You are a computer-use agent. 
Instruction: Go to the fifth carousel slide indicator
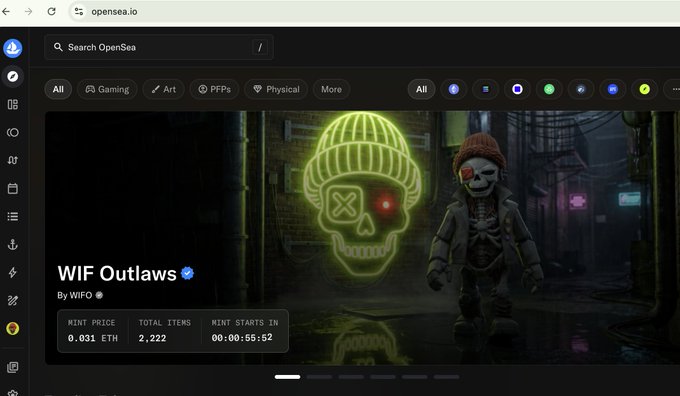415,377
